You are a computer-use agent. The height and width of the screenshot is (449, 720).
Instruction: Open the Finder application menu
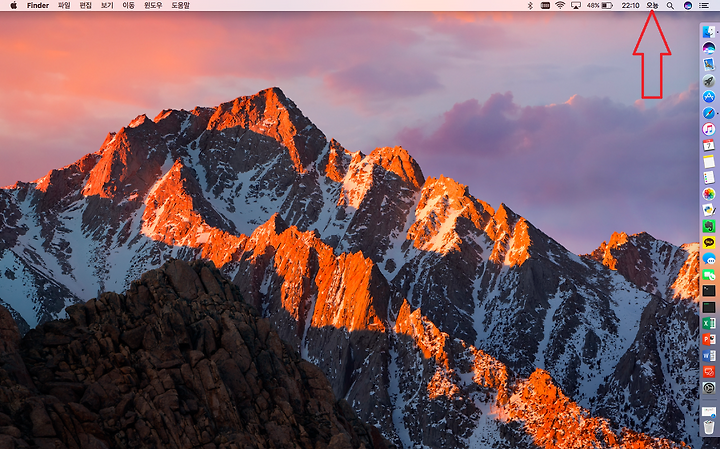tap(38, 6)
